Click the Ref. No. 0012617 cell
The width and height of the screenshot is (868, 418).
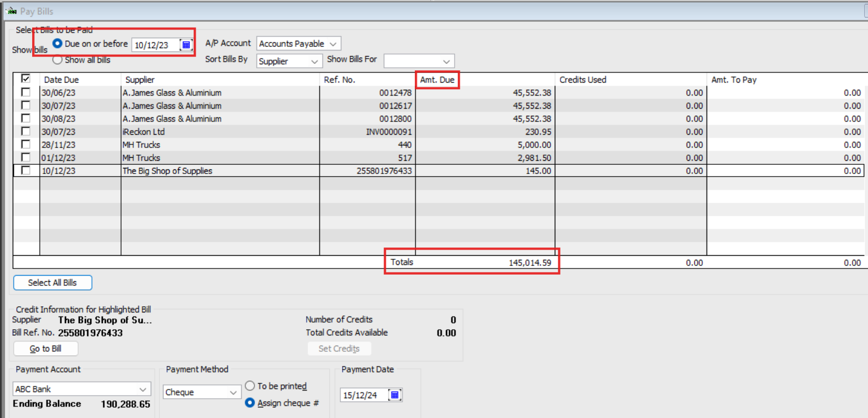pos(367,106)
